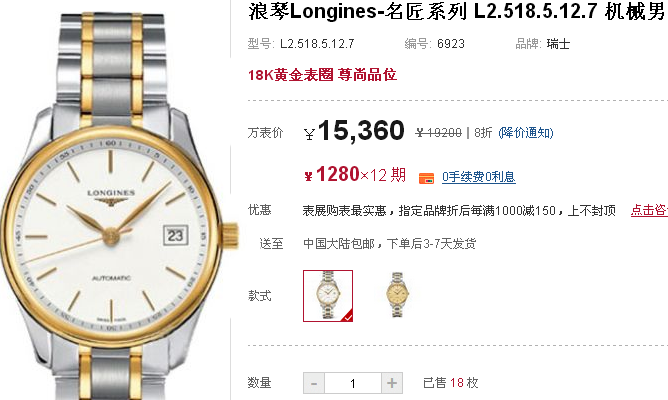Viewport: 668px width, 400px height.
Task: Click the minus quantity button
Action: pyautogui.click(x=314, y=383)
